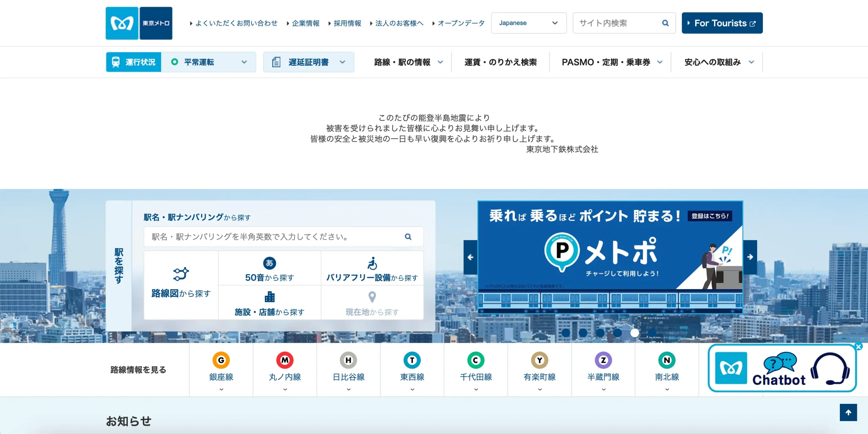
Task: Select the M Marunouchi line icon
Action: click(x=285, y=360)
